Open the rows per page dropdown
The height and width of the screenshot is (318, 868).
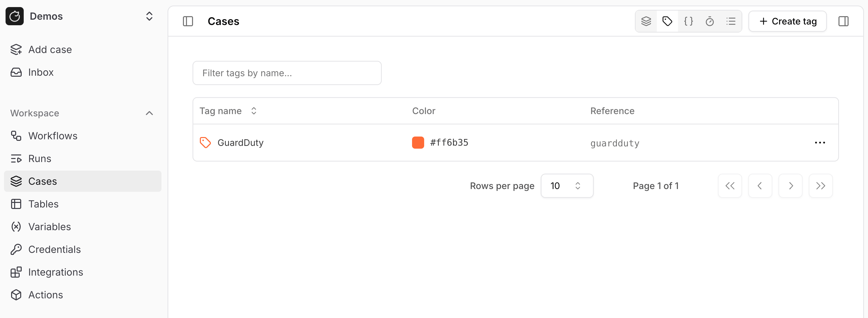[x=567, y=185]
